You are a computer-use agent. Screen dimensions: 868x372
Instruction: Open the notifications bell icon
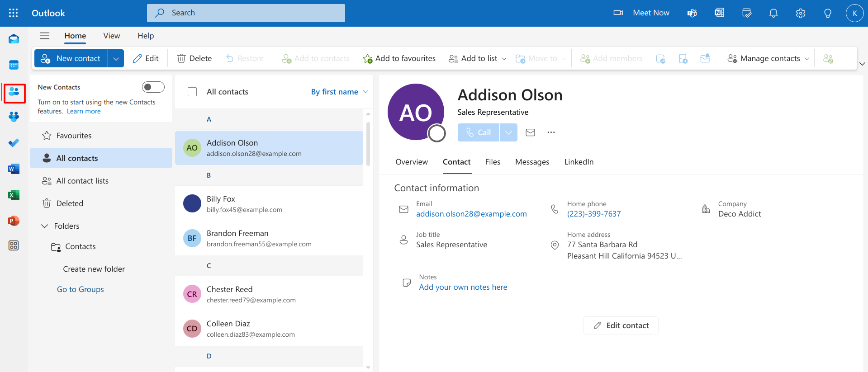pos(773,13)
